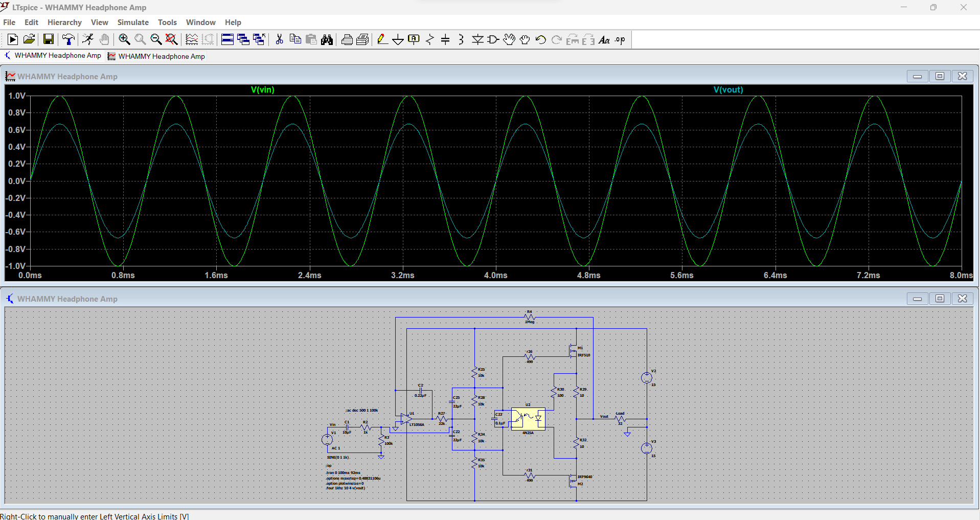Open the Simulate menu

[x=133, y=22]
